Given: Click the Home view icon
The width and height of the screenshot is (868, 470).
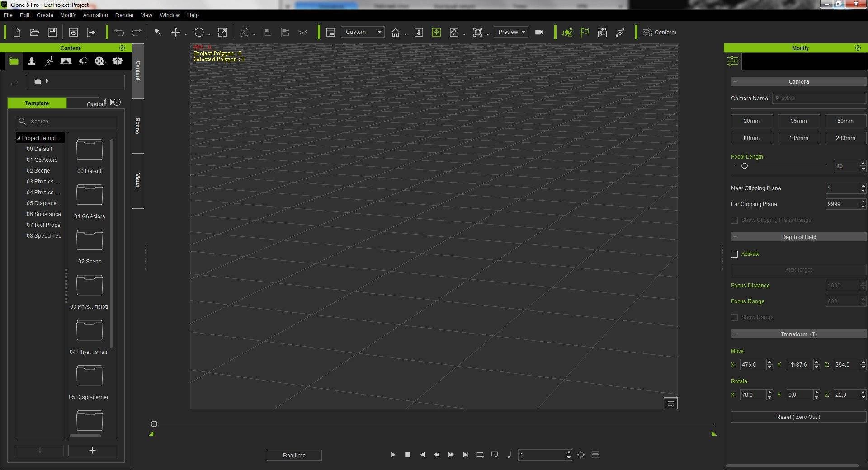Looking at the screenshot, I should (x=395, y=32).
